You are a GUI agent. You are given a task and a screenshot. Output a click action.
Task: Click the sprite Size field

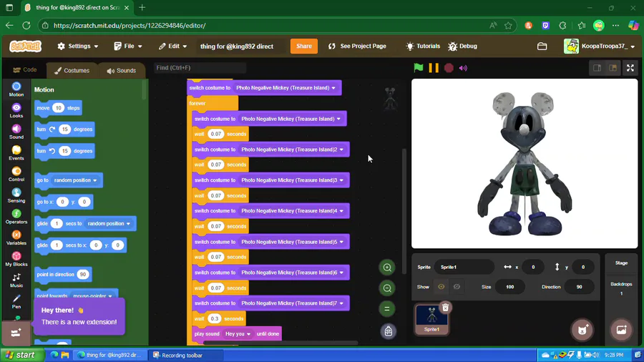pos(509,287)
